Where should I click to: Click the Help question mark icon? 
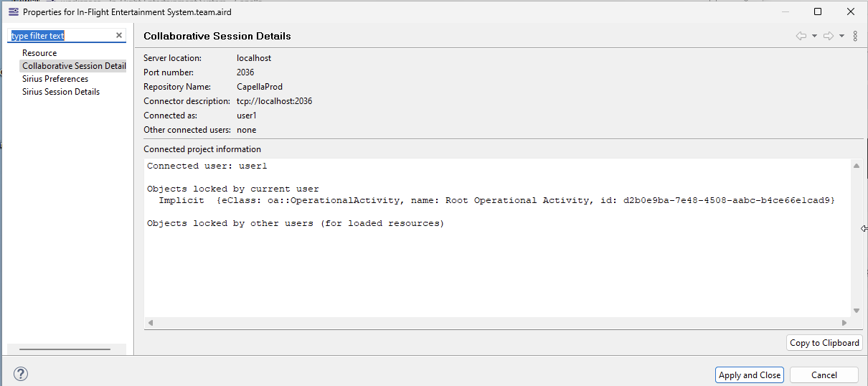[21, 374]
